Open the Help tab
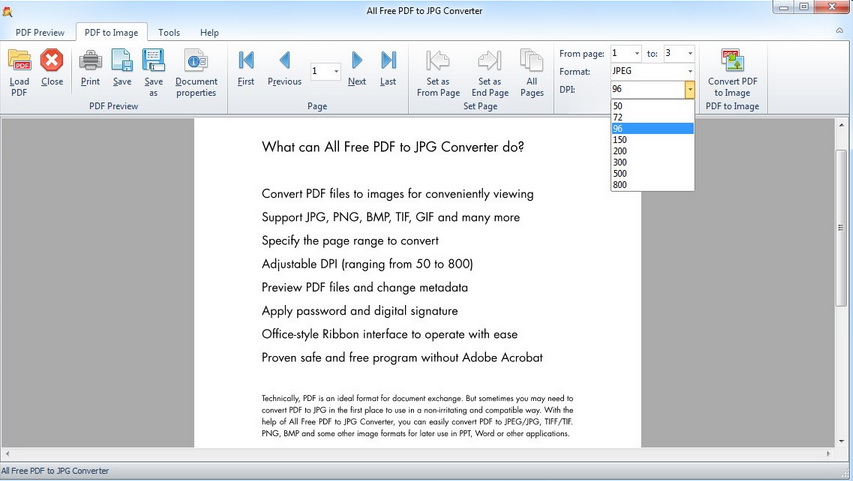 [x=209, y=33]
